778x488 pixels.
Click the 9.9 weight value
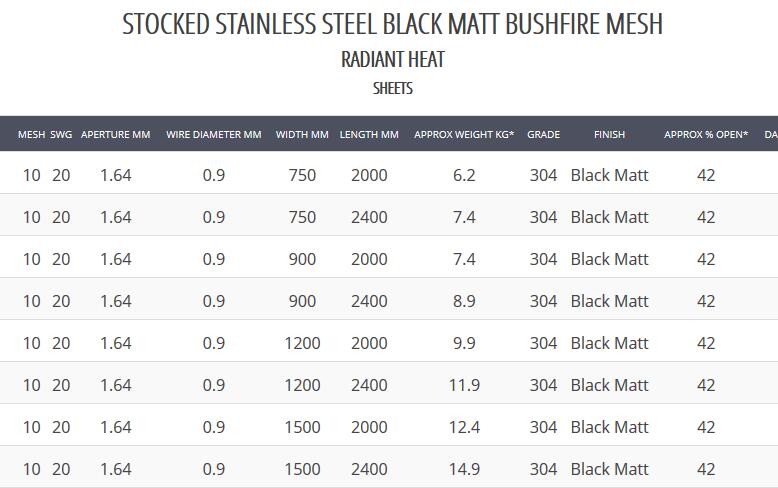[x=464, y=343]
